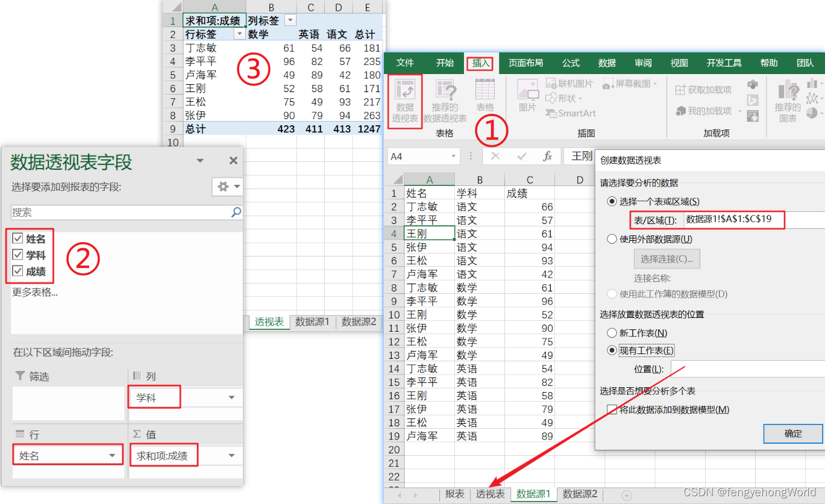Click the column chart icon in ribbon

(812, 83)
